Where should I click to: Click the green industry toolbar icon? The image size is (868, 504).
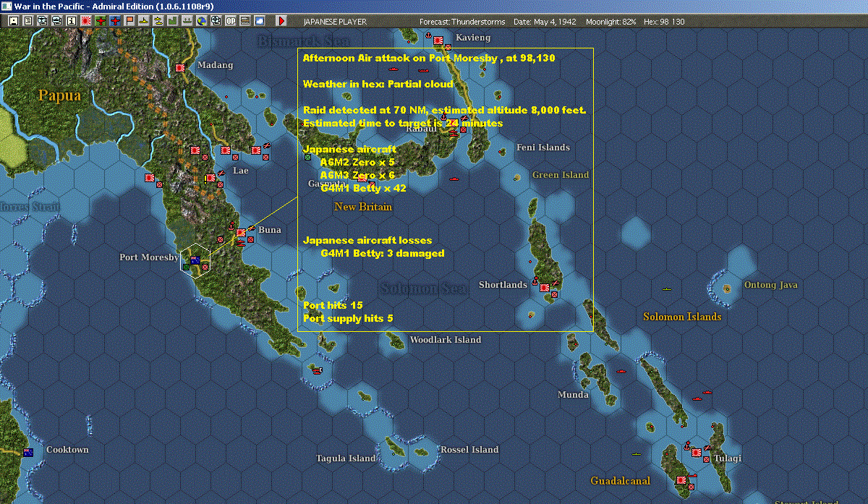click(172, 21)
